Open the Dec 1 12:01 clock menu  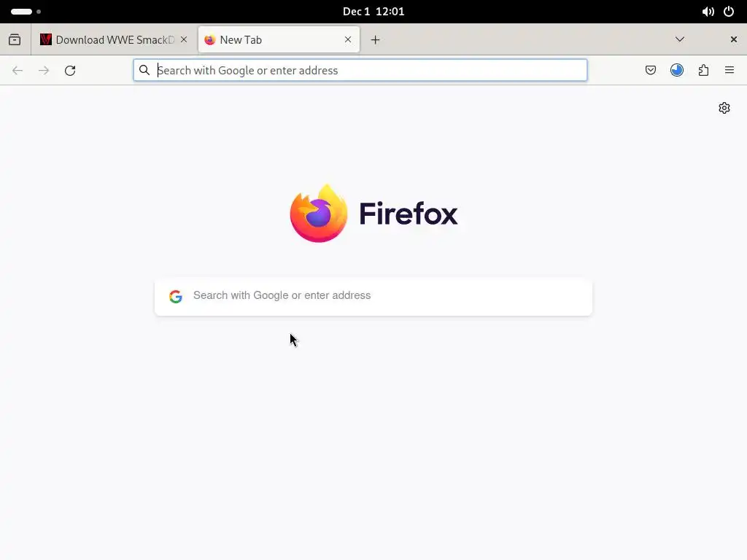coord(373,12)
